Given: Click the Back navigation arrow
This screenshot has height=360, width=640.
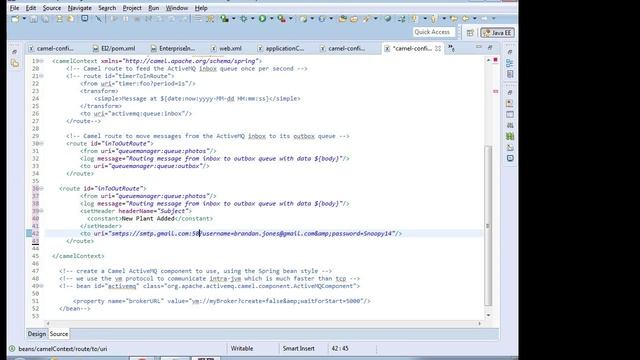Looking at the screenshot, I should tap(465, 19).
